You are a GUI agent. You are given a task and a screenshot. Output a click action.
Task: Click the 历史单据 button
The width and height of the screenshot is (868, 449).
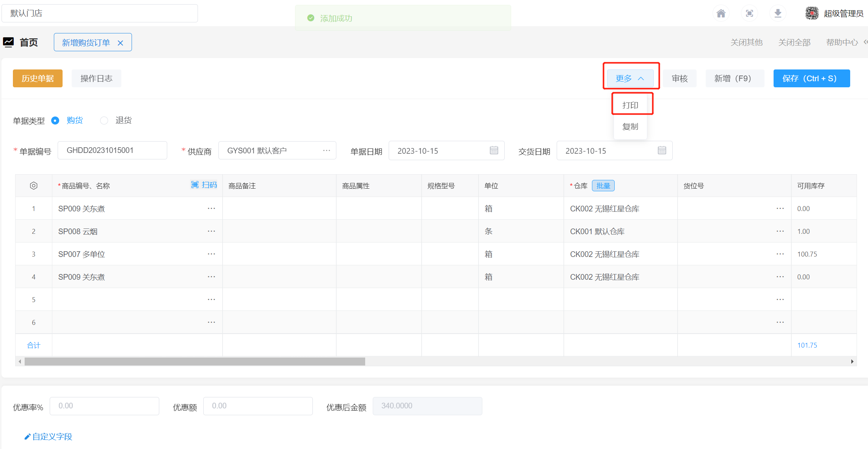38,79
